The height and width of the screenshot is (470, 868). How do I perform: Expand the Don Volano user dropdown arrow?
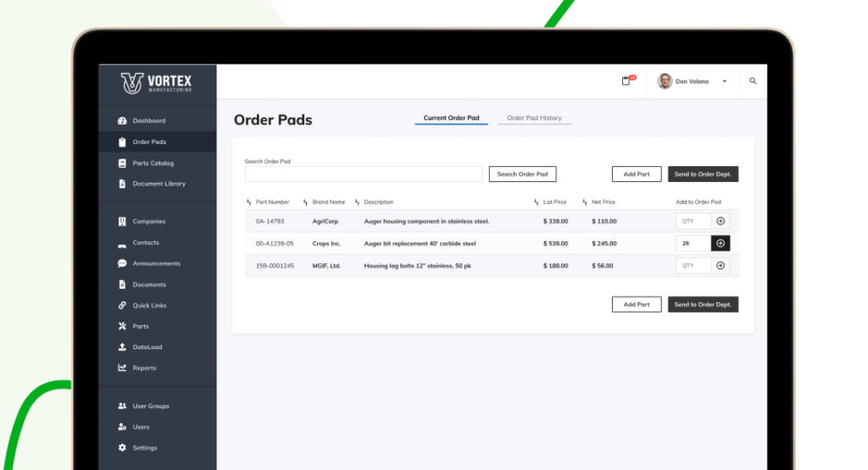pyautogui.click(x=724, y=82)
